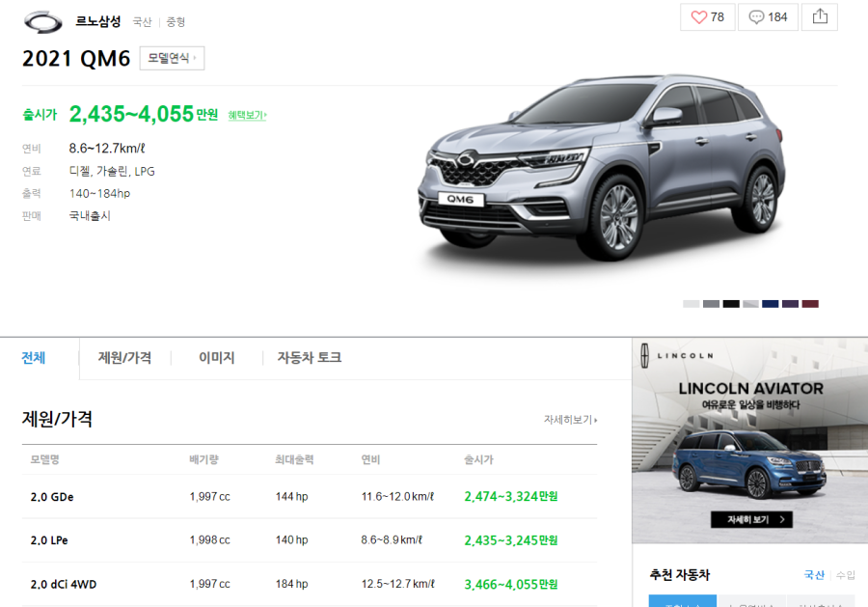
Task: Open the 2.0 GDe model row
Action: [x=310, y=497]
